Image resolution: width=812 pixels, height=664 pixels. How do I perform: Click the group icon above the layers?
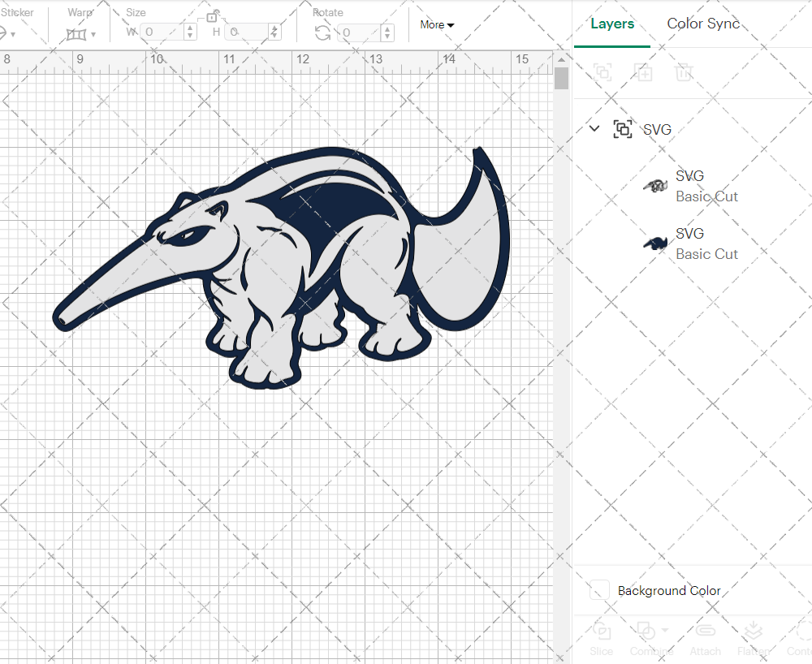tap(603, 72)
